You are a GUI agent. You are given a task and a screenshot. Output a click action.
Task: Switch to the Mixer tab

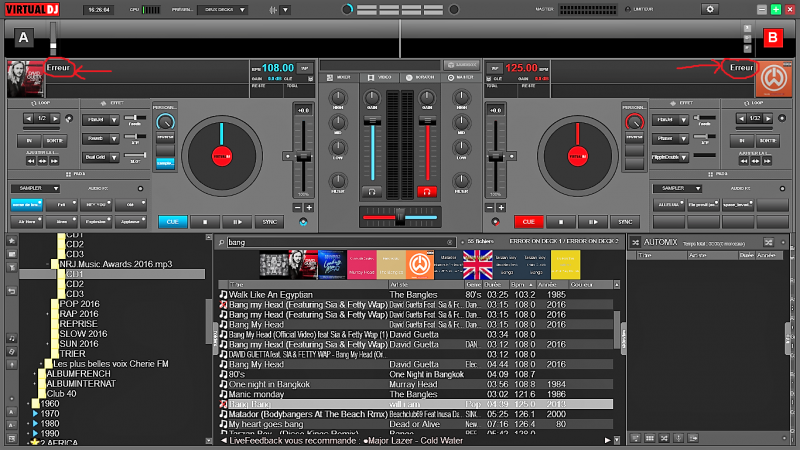pos(339,78)
